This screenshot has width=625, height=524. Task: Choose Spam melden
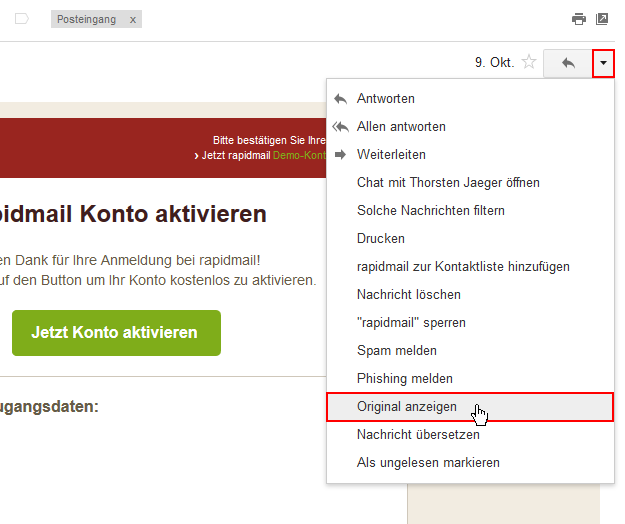[x=470, y=350]
